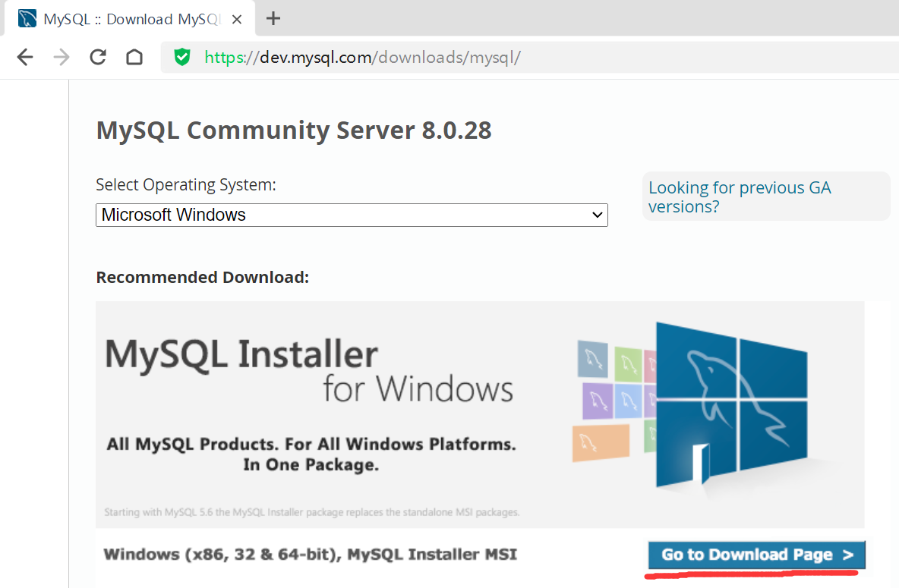Click the All MySQL Products tagline text

click(311, 454)
